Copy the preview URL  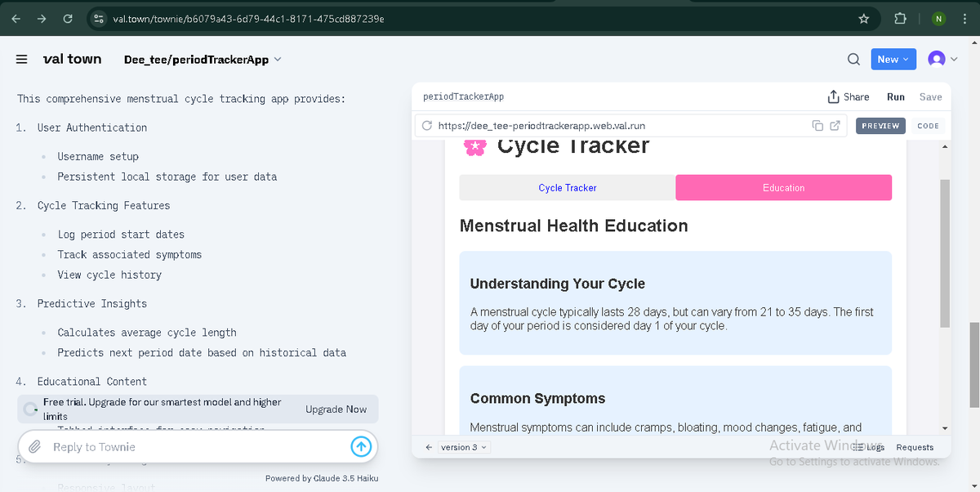(817, 126)
